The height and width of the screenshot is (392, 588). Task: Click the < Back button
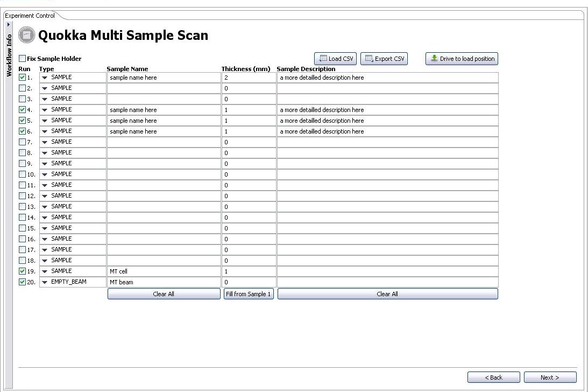[x=493, y=377]
